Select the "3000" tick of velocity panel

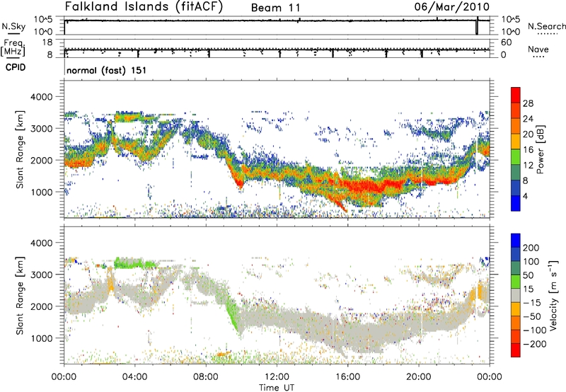click(x=41, y=275)
